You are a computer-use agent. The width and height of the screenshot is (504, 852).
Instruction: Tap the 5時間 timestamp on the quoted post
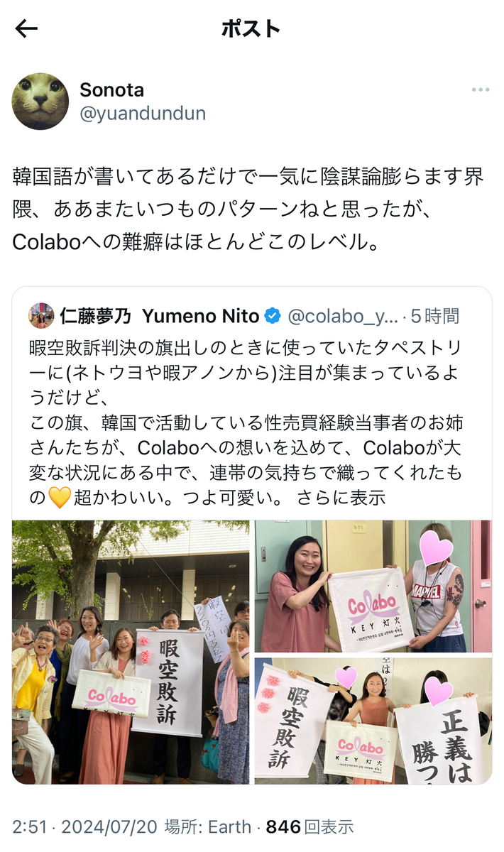tap(435, 315)
